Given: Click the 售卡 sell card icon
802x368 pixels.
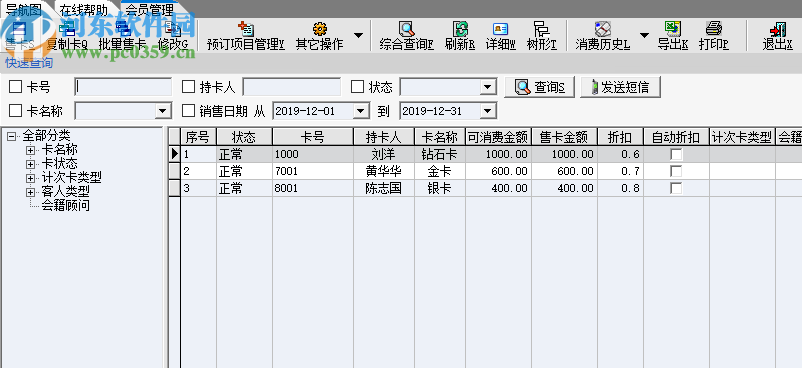Looking at the screenshot, I should (19, 29).
